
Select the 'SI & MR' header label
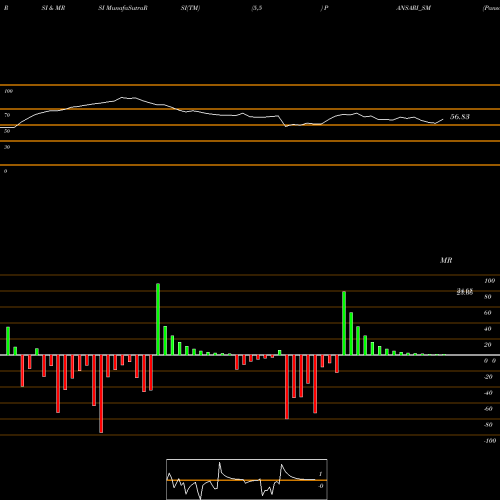(x=53, y=8)
